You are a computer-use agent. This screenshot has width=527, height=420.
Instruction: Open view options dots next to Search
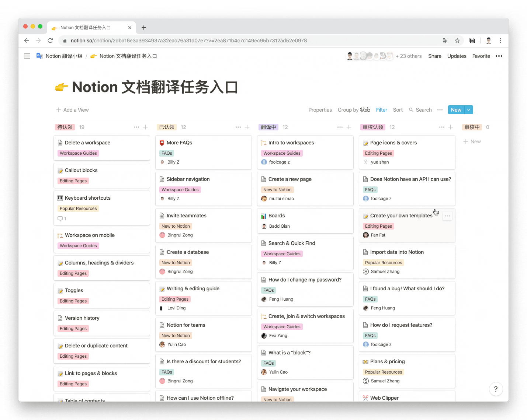440,110
